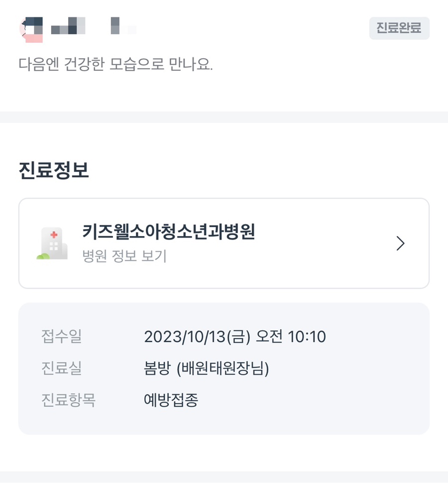
Task: Click the gray divider below the greeting
Action: pyautogui.click(x=224, y=117)
